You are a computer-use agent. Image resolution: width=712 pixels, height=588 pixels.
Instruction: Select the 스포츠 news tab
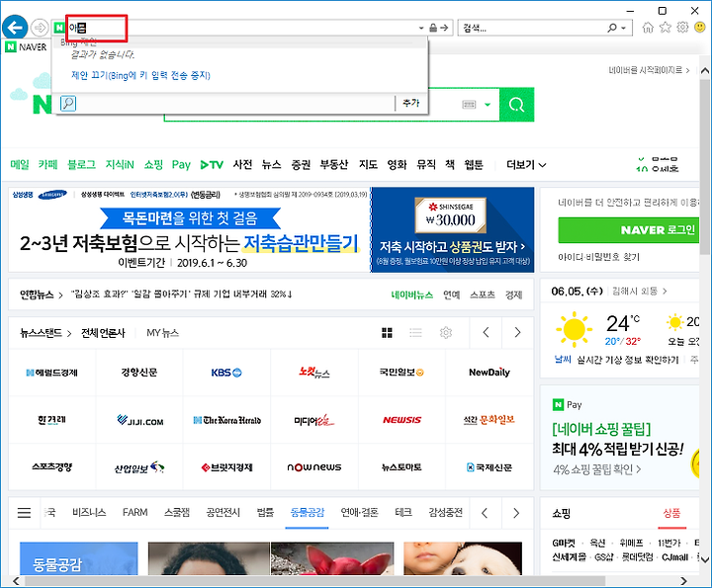(483, 294)
